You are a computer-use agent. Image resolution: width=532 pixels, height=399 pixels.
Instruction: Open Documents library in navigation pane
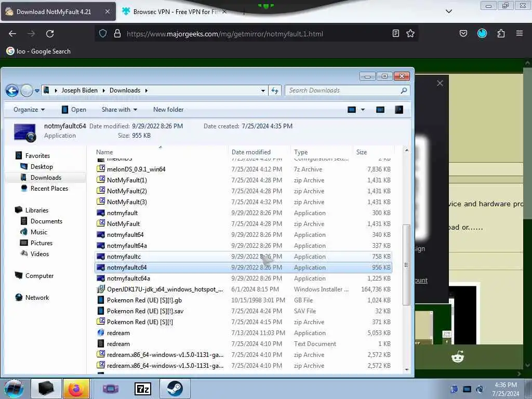click(46, 221)
